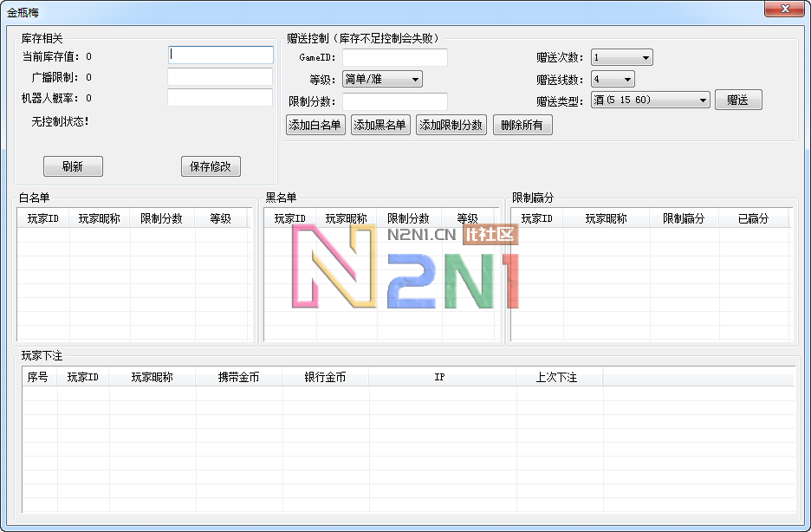Click the 删除所有 delete all button
Image resolution: width=811 pixels, height=532 pixels.
point(522,124)
